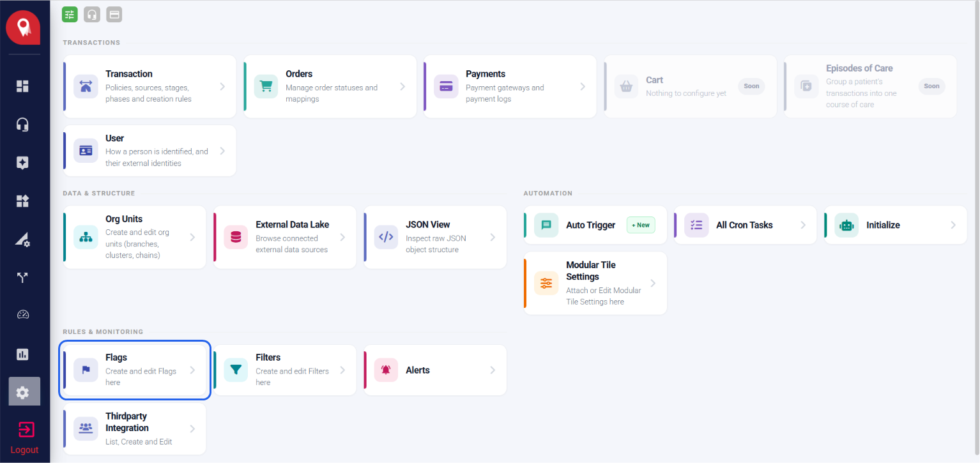Image resolution: width=980 pixels, height=463 pixels.
Task: Click the headset support icon in sidebar
Action: click(x=22, y=125)
